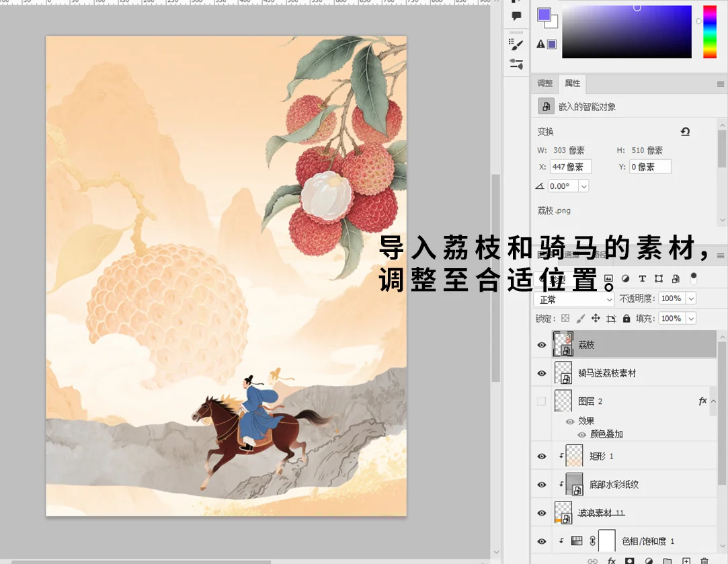Delete layer with the trash icon
728x564 pixels.
tap(704, 561)
